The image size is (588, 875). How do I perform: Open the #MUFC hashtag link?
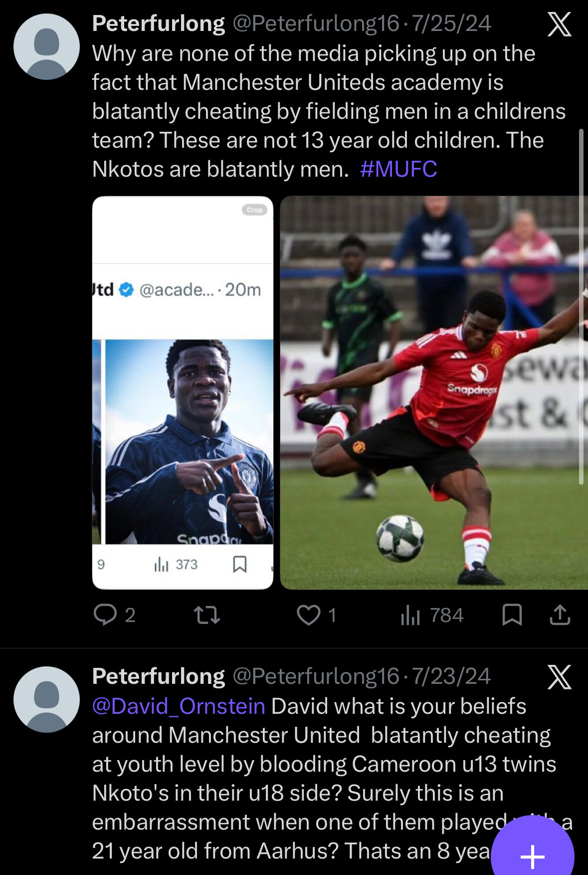point(398,169)
